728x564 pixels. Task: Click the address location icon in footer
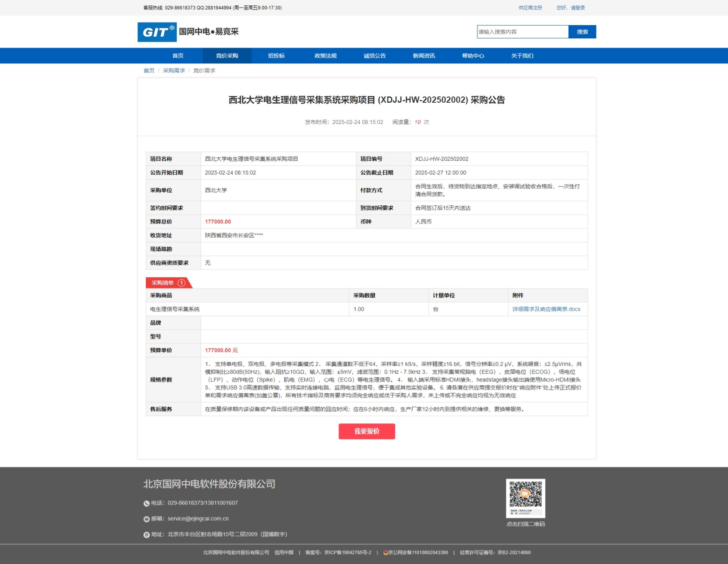click(147, 535)
